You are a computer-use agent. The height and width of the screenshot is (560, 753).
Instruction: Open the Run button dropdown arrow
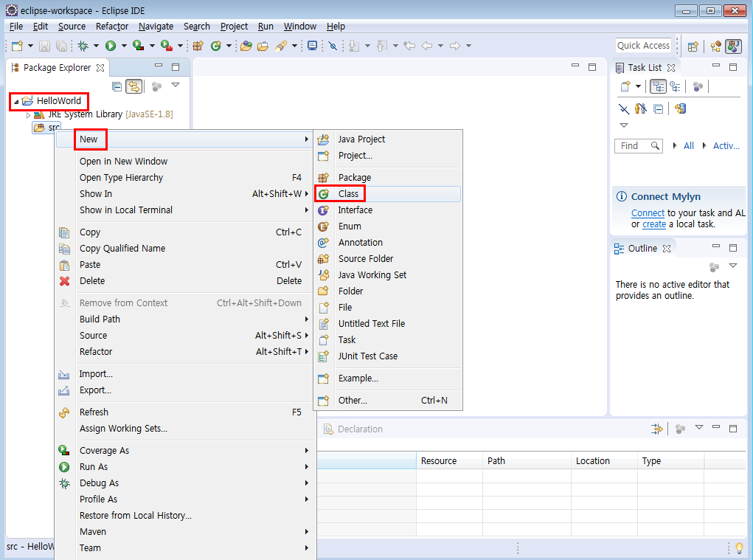coord(124,46)
